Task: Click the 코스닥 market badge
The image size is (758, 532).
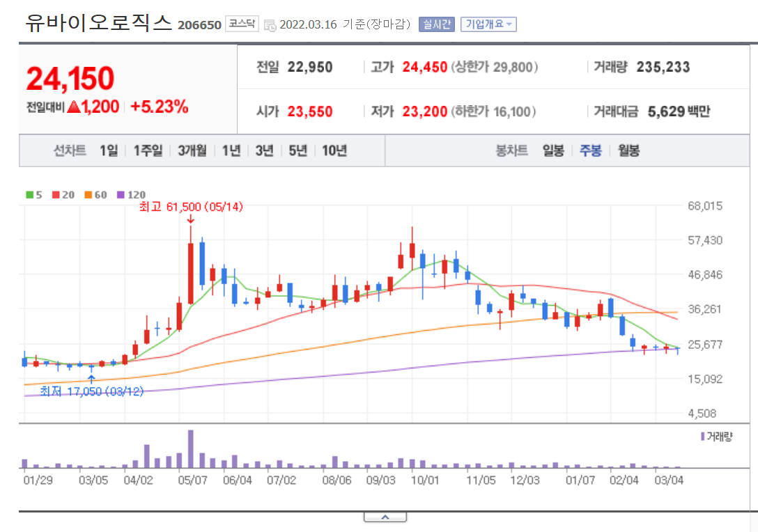Action: (242, 23)
